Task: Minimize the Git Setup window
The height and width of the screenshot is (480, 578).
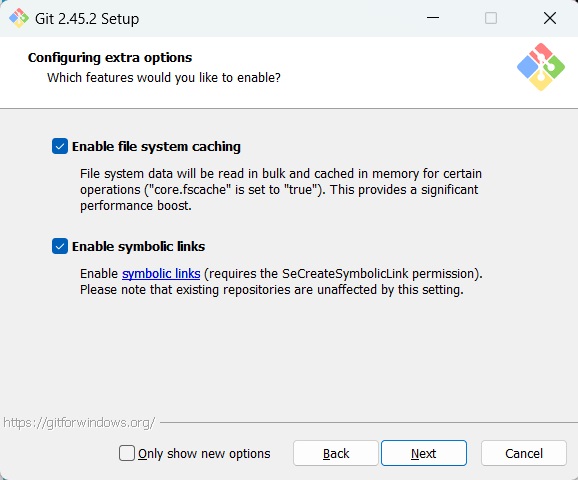Action: click(x=433, y=18)
